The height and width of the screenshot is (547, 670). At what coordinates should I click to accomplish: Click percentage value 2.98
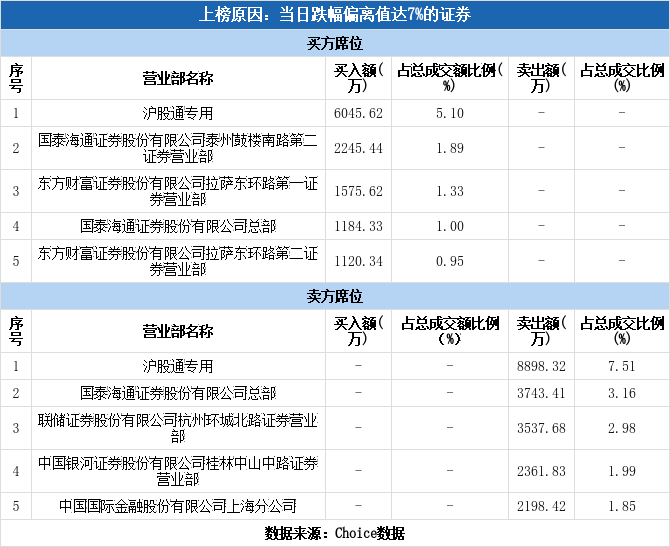click(x=622, y=428)
